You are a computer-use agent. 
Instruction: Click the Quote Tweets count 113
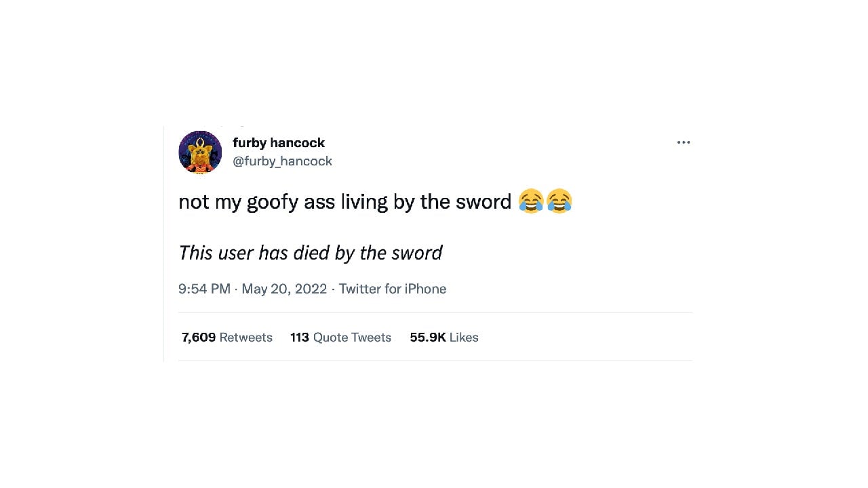[x=299, y=337]
